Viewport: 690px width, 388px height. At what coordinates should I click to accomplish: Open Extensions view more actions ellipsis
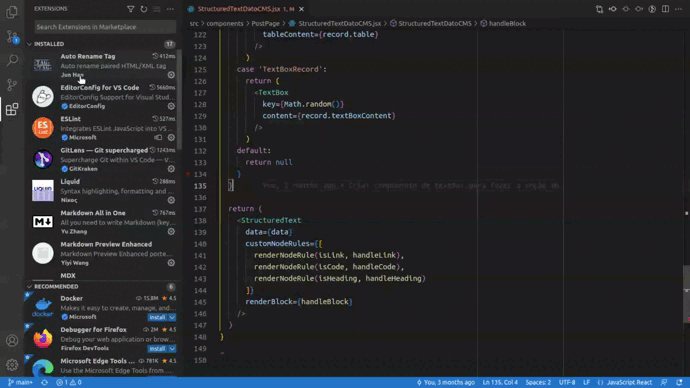pyautogui.click(x=170, y=9)
